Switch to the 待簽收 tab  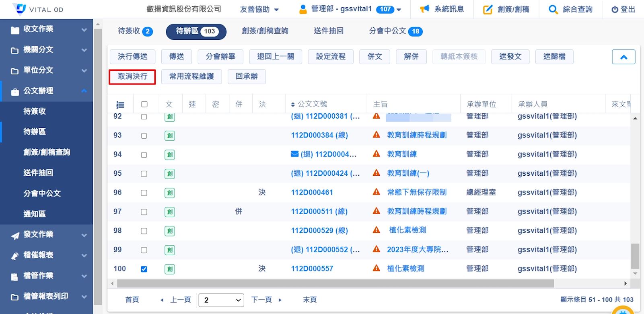[135, 31]
